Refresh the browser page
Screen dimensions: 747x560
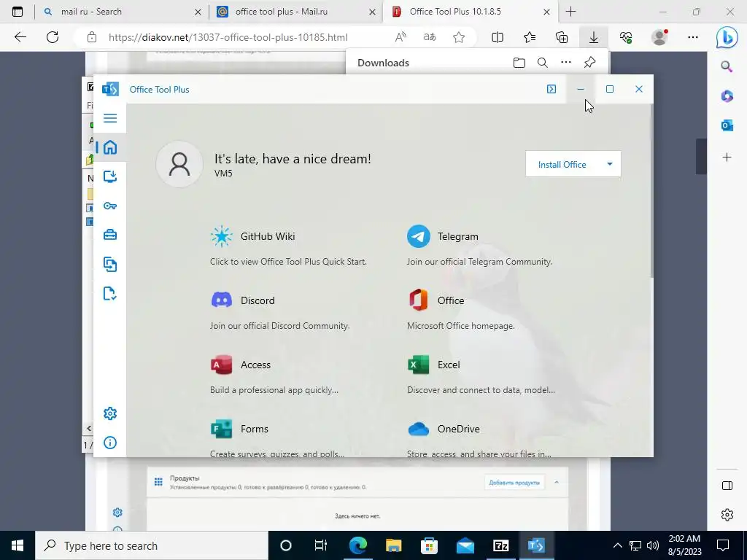point(53,37)
